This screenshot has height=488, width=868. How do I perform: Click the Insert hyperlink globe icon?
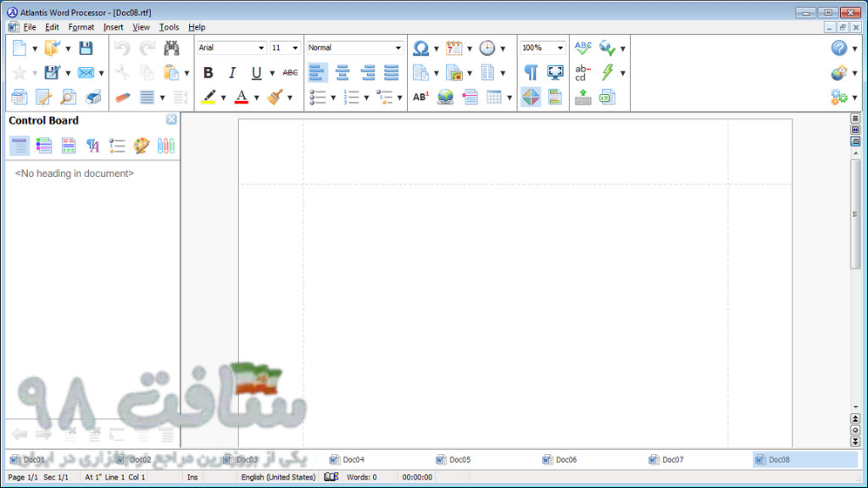click(x=446, y=97)
